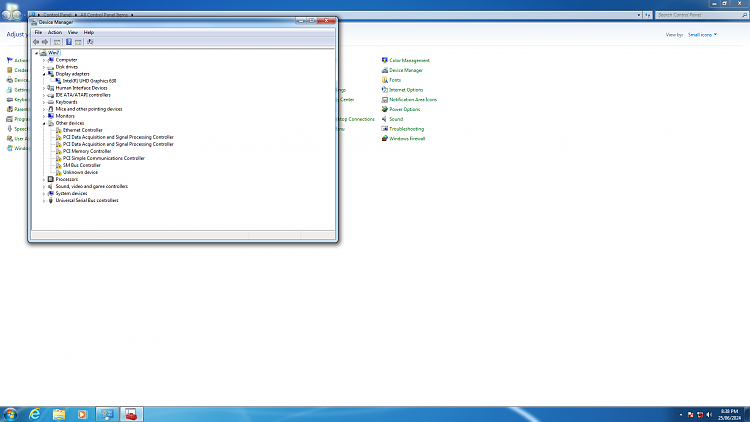Open the File menu in Device Manager

coord(38,33)
